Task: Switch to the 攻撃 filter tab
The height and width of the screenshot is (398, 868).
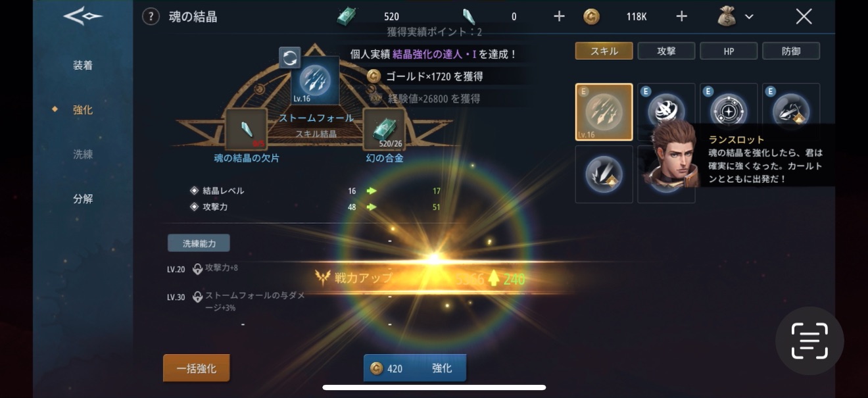Action: (666, 51)
